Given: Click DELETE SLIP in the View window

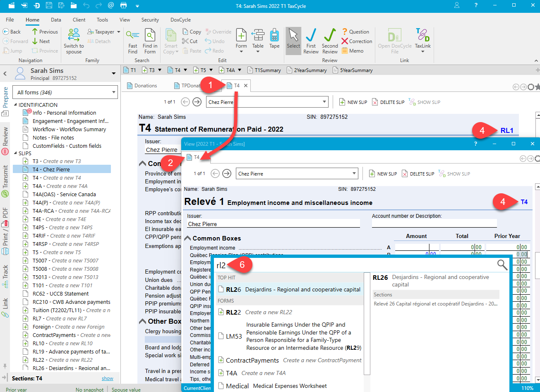Looking at the screenshot, I should (418, 174).
